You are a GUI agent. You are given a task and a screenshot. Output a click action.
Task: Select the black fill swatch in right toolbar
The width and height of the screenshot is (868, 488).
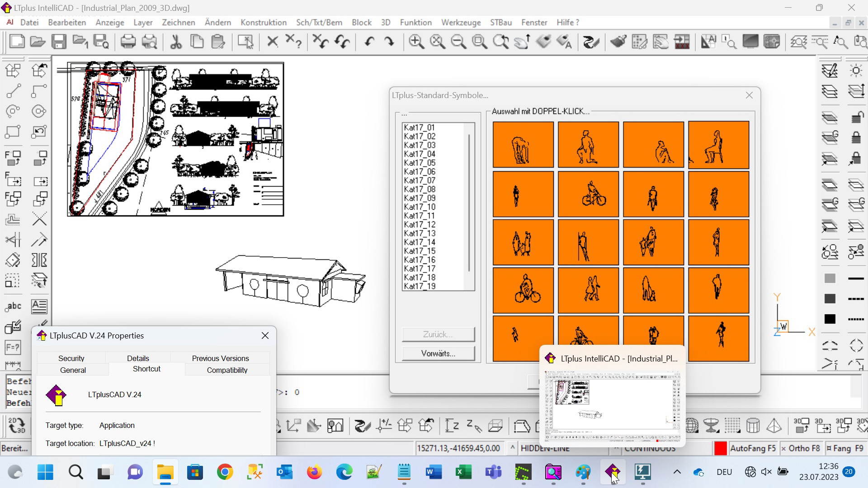(x=830, y=319)
